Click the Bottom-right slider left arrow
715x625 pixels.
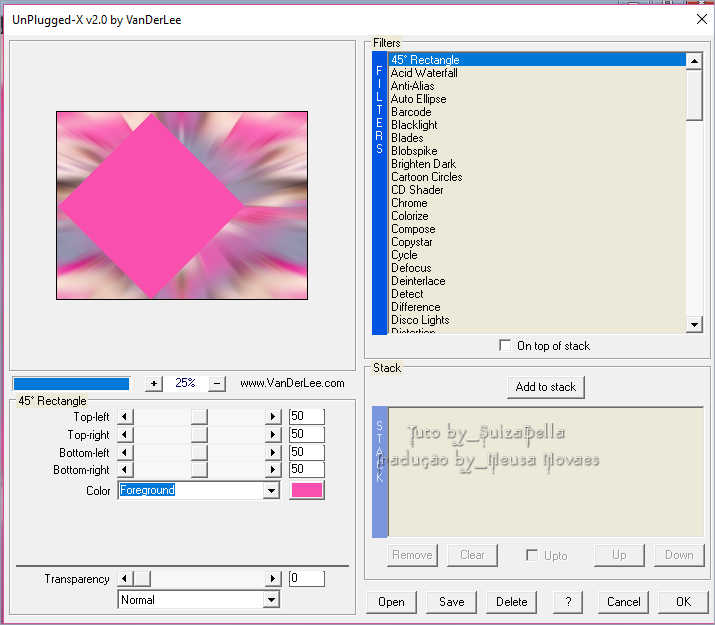(125, 469)
